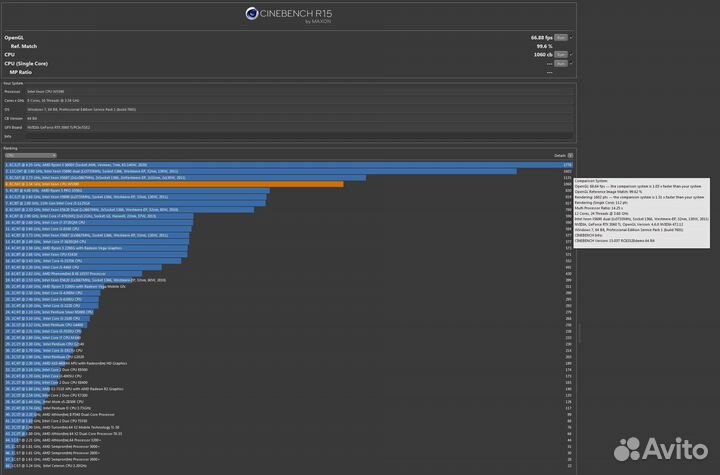Select ranking row 20, AMD Ryzen 3 3200U Vega Mobile
Image resolution: width=720 pixels, height=475 pixels.
288,287
